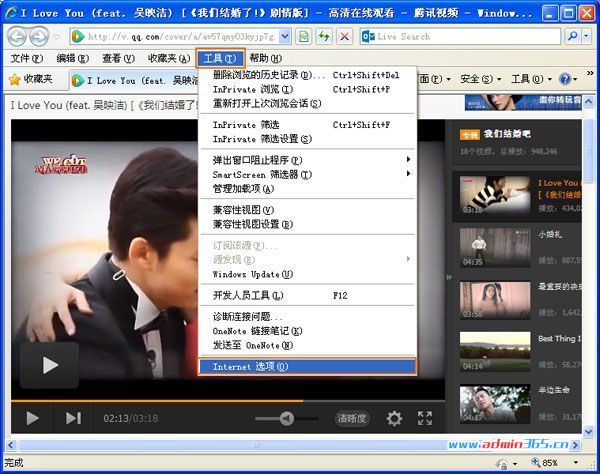Click the red Stop loading X icon
The width and height of the screenshot is (600, 474).
(x=344, y=37)
